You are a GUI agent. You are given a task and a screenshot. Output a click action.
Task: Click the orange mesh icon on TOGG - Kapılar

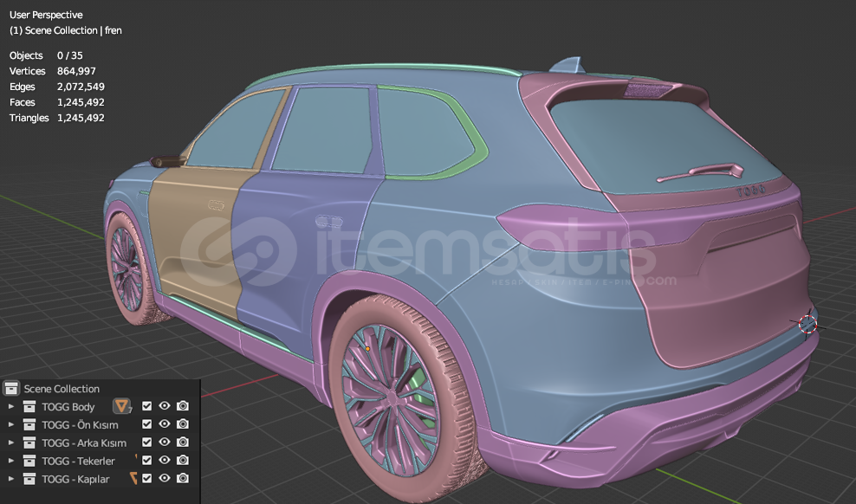(133, 478)
